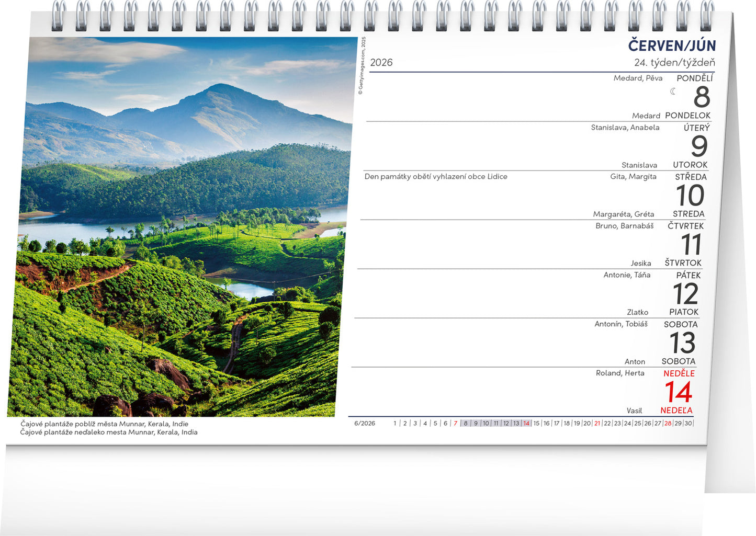This screenshot has height=536, width=756.
Task: Click day 1 in bottom month strip
Action: click(x=395, y=424)
